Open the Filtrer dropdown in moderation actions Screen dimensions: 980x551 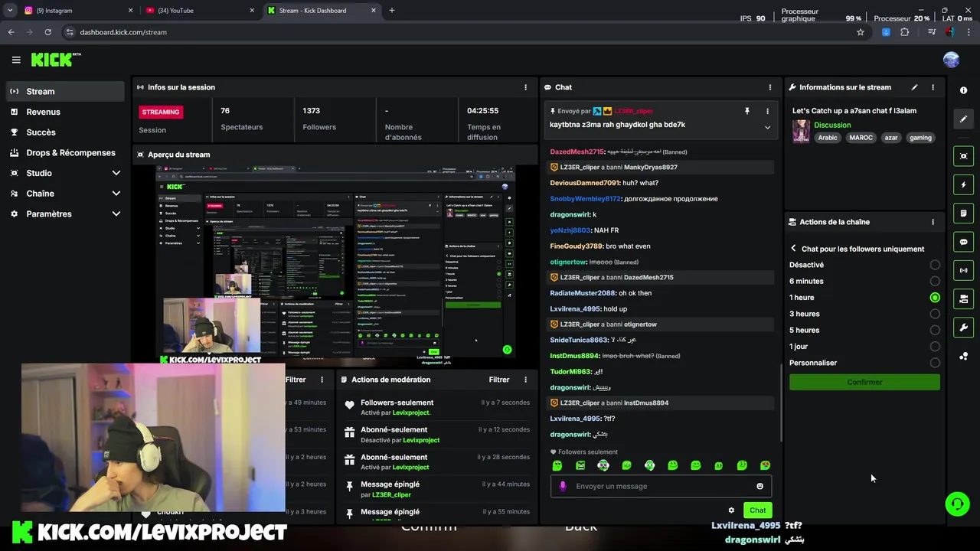pyautogui.click(x=499, y=380)
